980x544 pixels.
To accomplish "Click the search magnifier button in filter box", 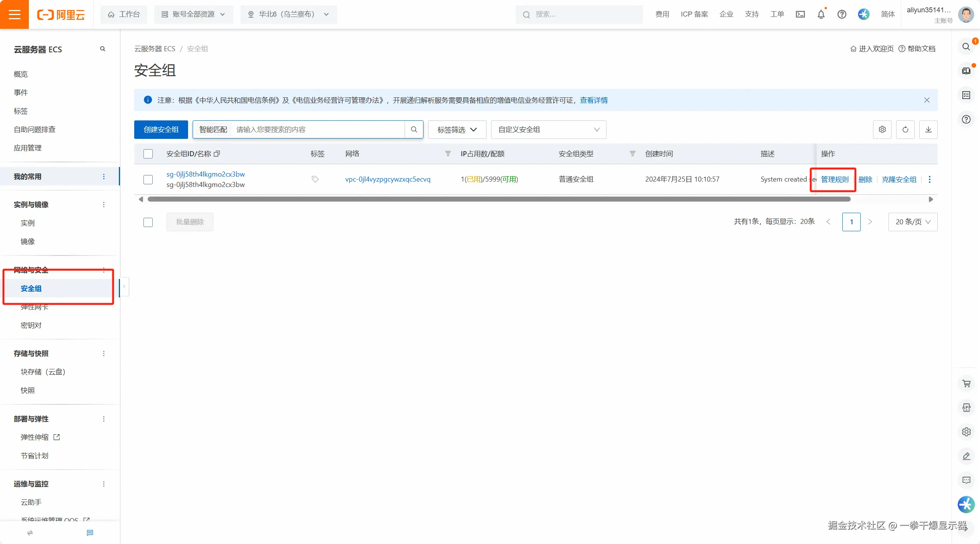I will (414, 130).
